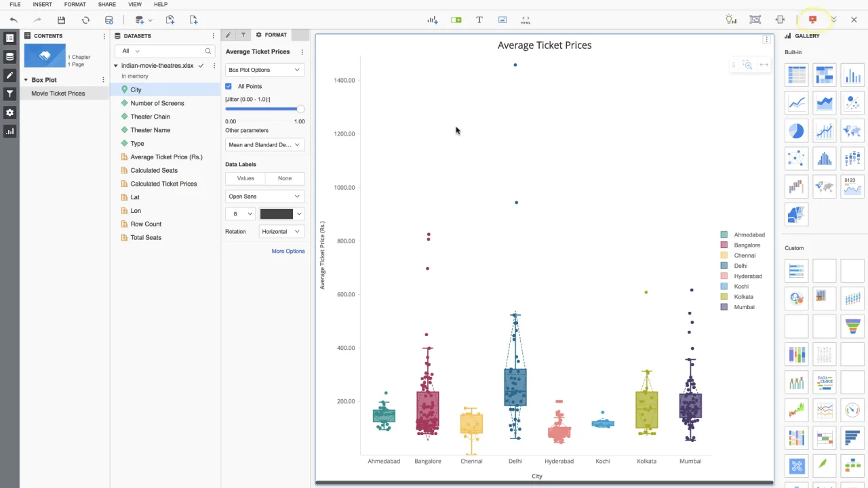Click the More Options link
Image resolution: width=868 pixels, height=488 pixels.
tap(288, 251)
